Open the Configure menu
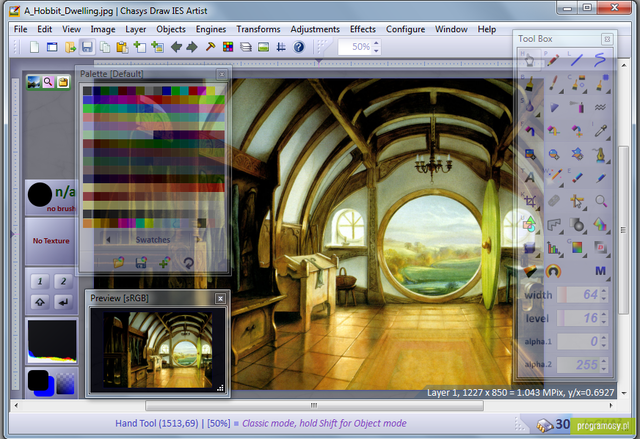Screen dimensions: 640x439 coord(405,29)
